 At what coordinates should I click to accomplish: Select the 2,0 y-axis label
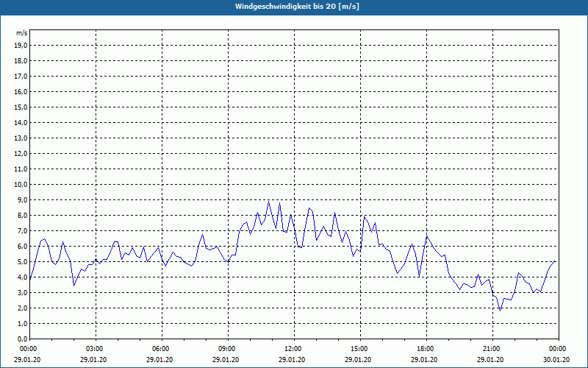click(23, 308)
